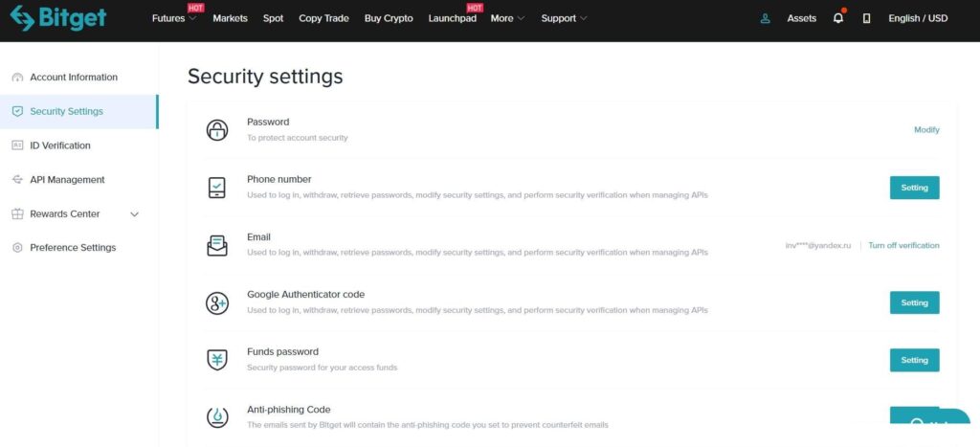Expand the More menu
The height and width of the screenshot is (447, 980).
507,18
